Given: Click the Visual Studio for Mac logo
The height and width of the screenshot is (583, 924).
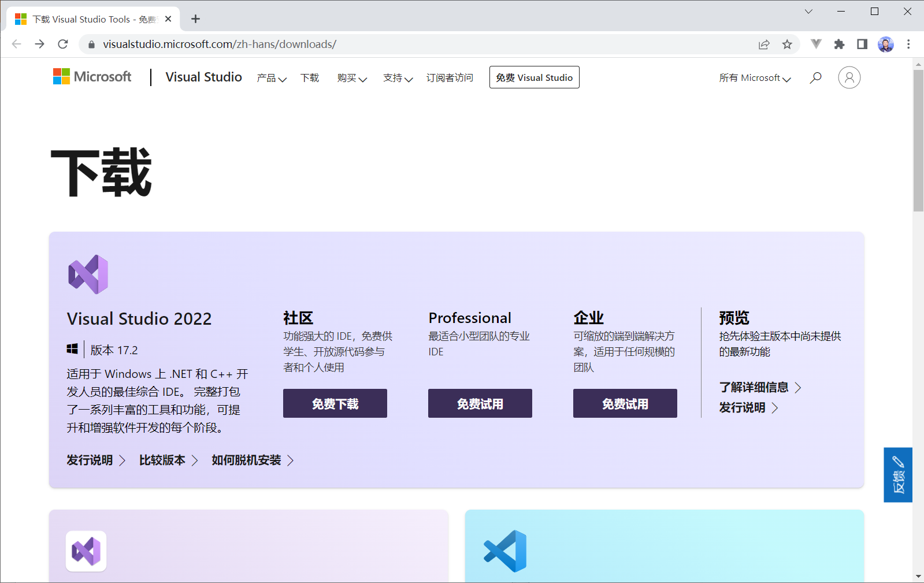Looking at the screenshot, I should pyautogui.click(x=86, y=551).
